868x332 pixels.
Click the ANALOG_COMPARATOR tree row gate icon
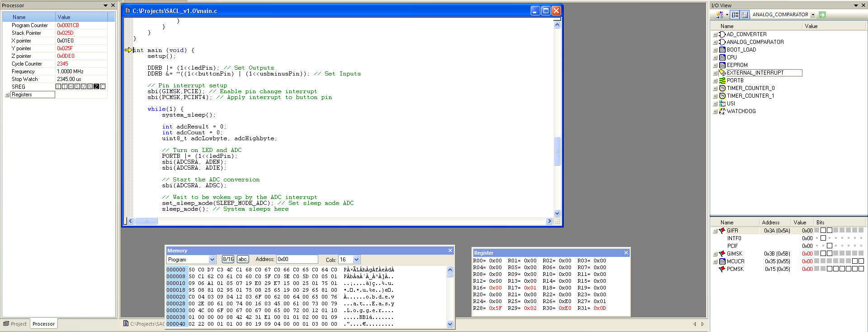click(722, 42)
